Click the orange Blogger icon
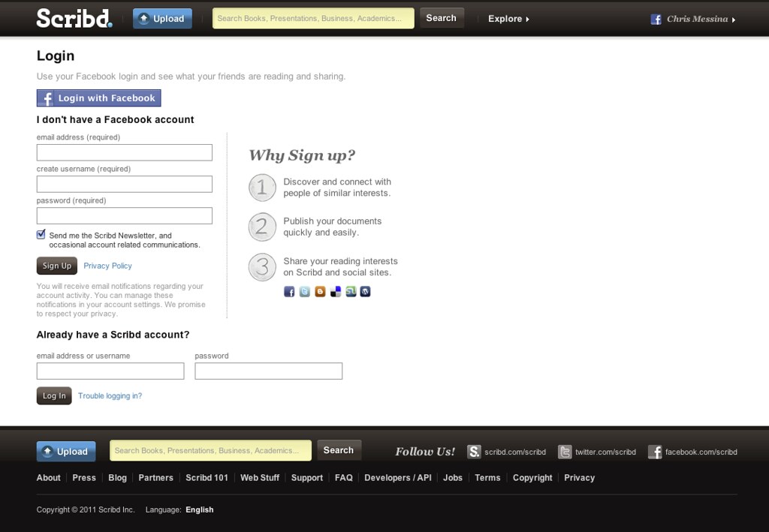The image size is (769, 532). point(320,292)
